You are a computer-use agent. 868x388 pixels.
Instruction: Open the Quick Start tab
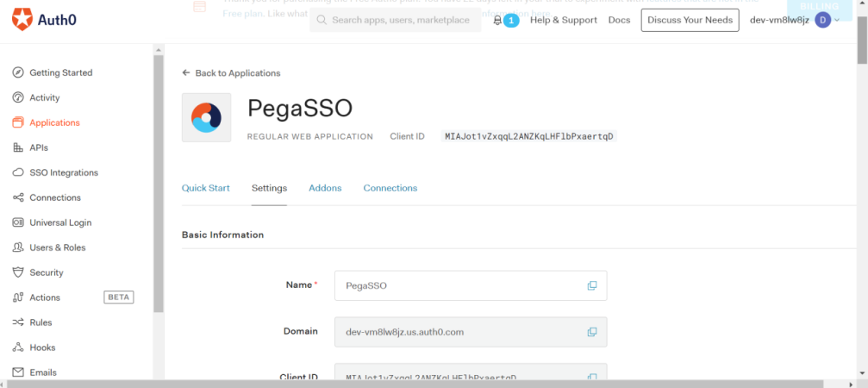[205, 188]
